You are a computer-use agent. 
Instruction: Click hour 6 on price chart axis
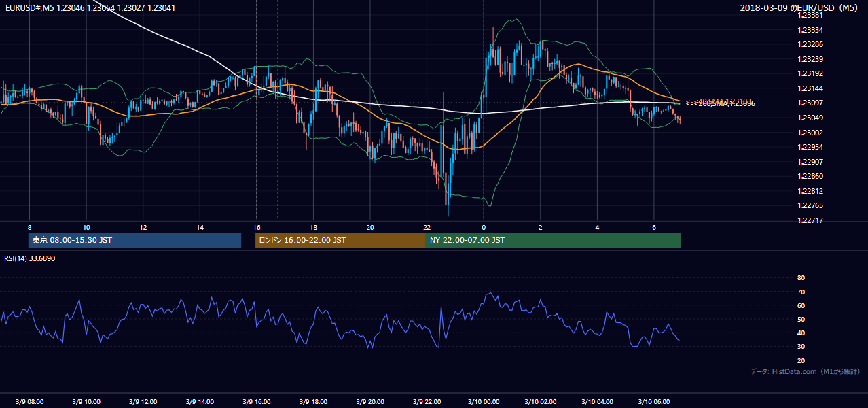pos(653,227)
